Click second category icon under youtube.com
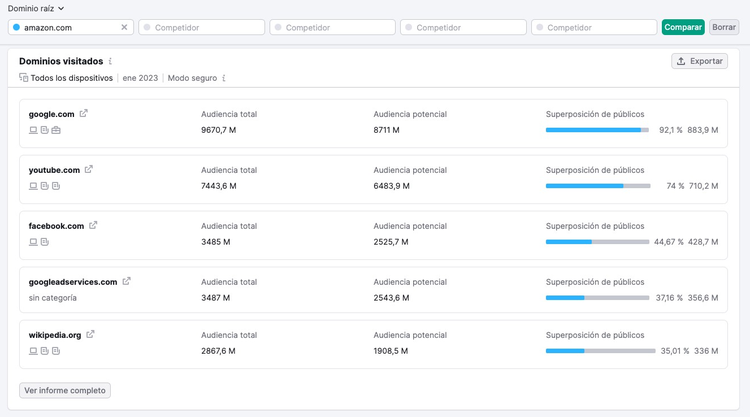Screen dimensions: 750x417 pos(44,186)
